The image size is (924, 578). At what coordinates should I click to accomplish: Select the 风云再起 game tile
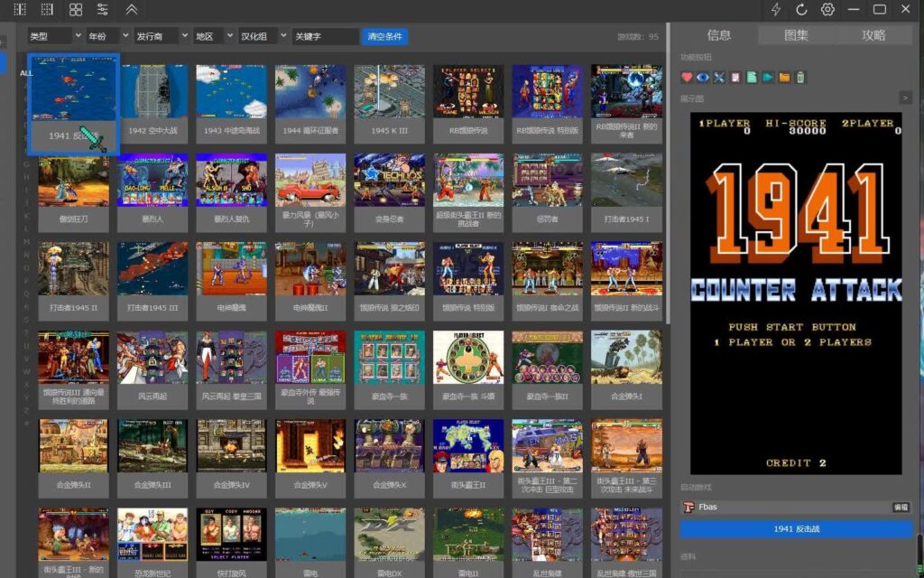(152, 369)
